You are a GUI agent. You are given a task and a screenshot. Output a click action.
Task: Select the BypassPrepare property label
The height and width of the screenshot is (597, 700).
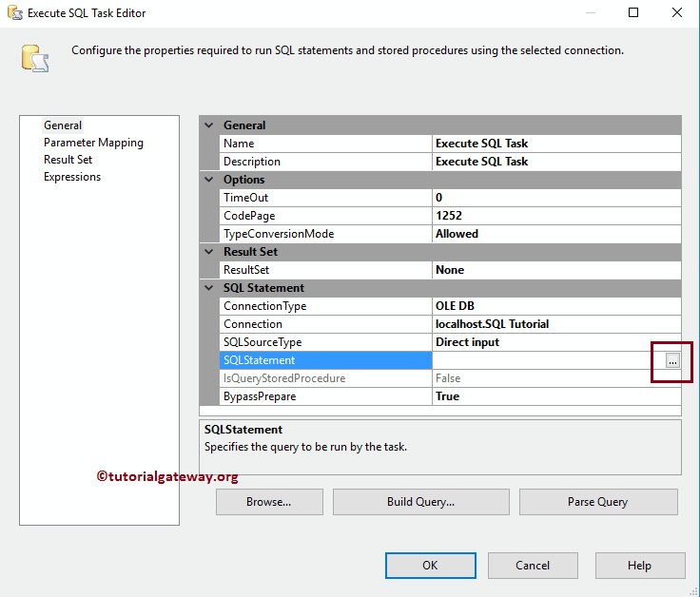pos(325,396)
